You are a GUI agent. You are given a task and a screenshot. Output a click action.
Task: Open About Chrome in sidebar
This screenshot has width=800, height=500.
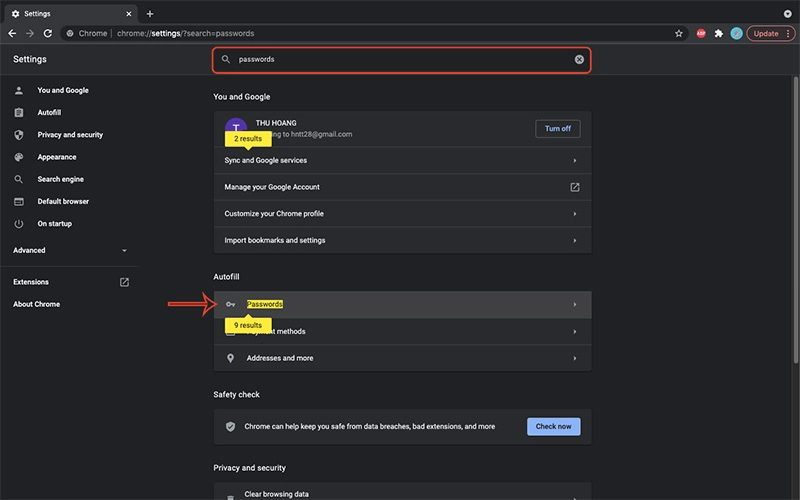coord(36,304)
